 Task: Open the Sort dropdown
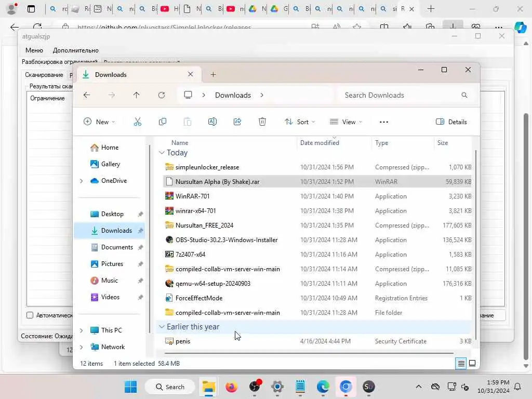300,122
